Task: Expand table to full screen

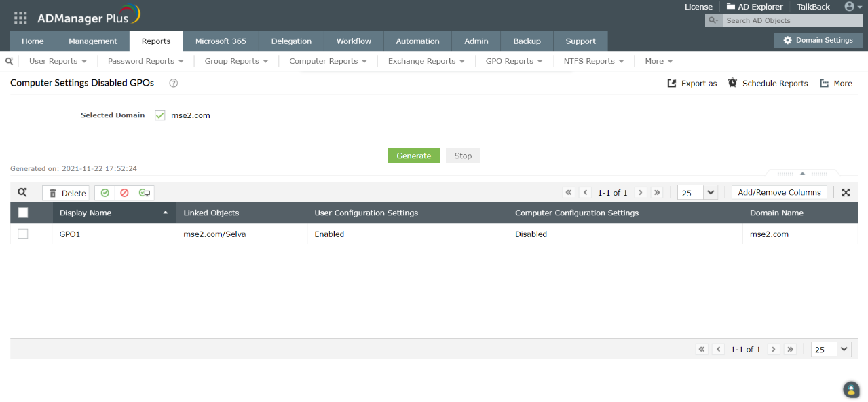Action: pyautogui.click(x=846, y=193)
